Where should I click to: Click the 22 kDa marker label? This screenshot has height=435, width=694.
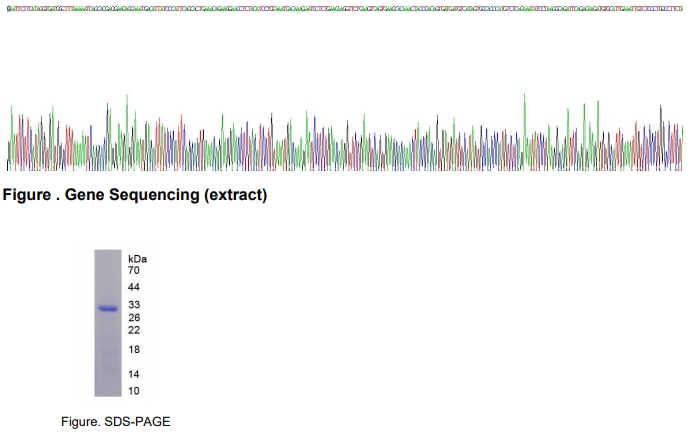134,330
